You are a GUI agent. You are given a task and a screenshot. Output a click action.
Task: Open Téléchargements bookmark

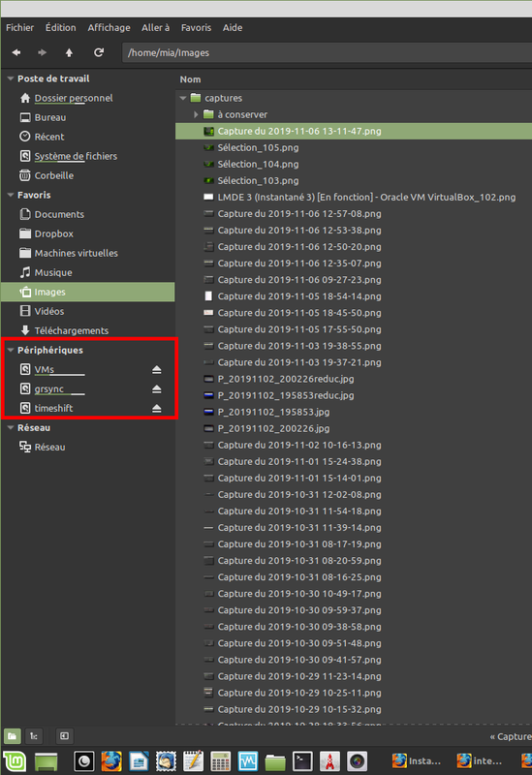(x=71, y=330)
